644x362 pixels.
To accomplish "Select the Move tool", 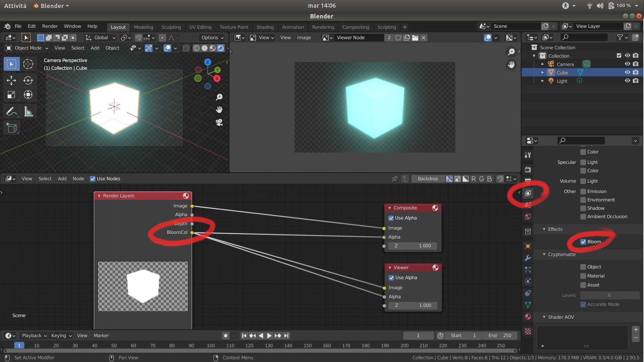I will click(11, 81).
